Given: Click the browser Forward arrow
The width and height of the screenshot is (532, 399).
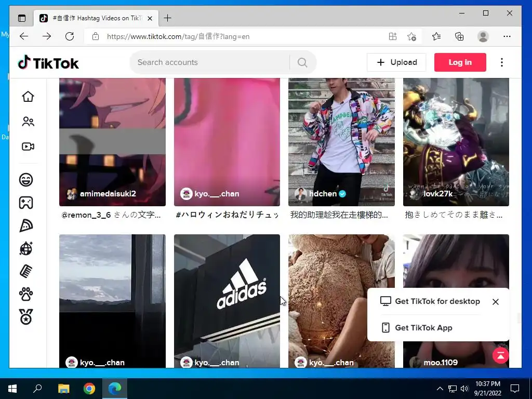Looking at the screenshot, I should click(47, 36).
